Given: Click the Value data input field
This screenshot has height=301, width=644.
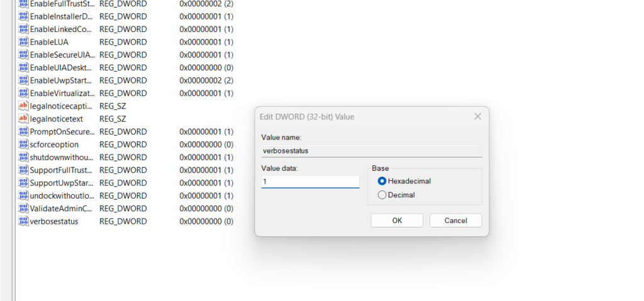Looking at the screenshot, I should 310,182.
